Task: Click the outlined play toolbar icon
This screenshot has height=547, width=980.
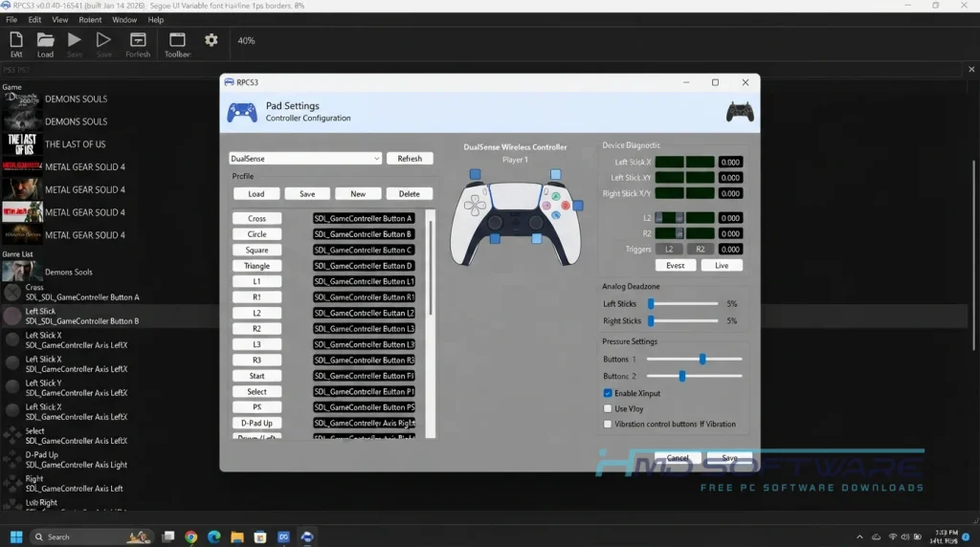Action: (103, 40)
